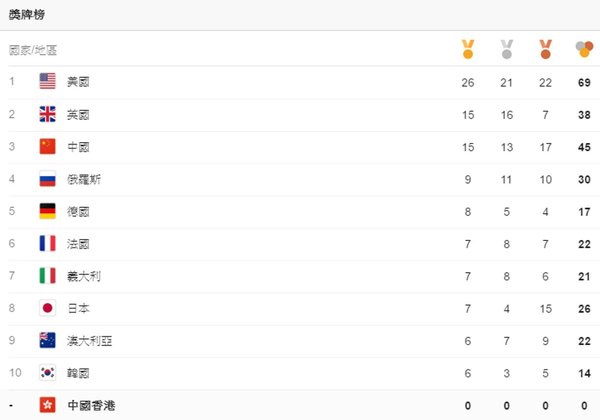Viewport: 600px width, 420px height.
Task: Click the Hong Kong flag icon
Action: point(47,405)
